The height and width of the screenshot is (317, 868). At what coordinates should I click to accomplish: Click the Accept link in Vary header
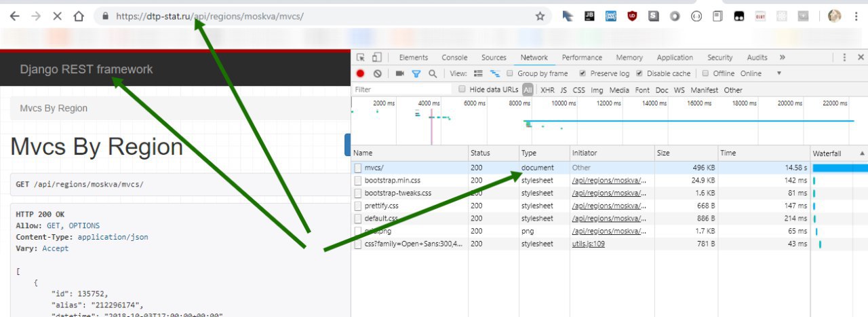click(56, 248)
